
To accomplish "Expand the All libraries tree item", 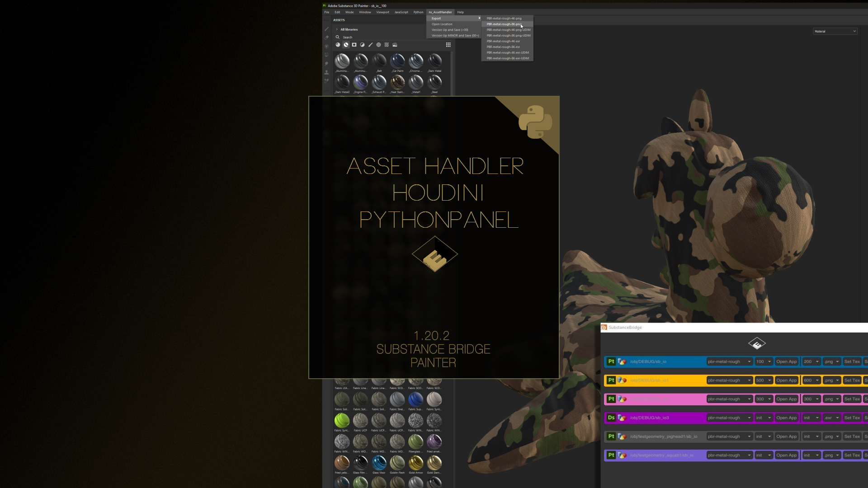I will click(337, 29).
